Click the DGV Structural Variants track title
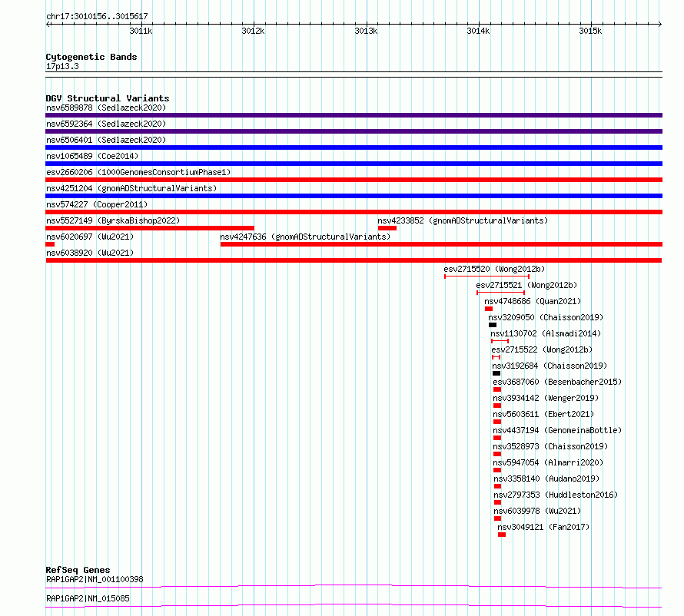The height and width of the screenshot is (616, 684). tap(108, 98)
